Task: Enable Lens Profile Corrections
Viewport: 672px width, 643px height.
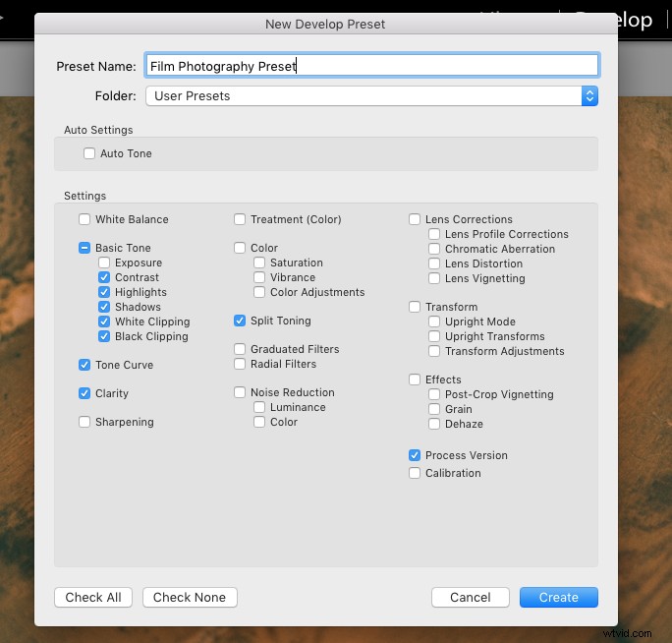Action: click(434, 234)
